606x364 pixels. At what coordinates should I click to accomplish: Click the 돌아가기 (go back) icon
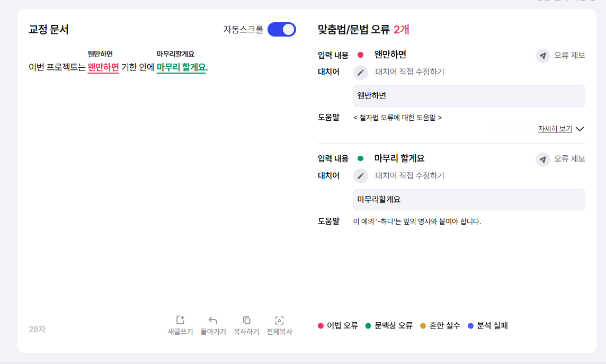point(213,319)
